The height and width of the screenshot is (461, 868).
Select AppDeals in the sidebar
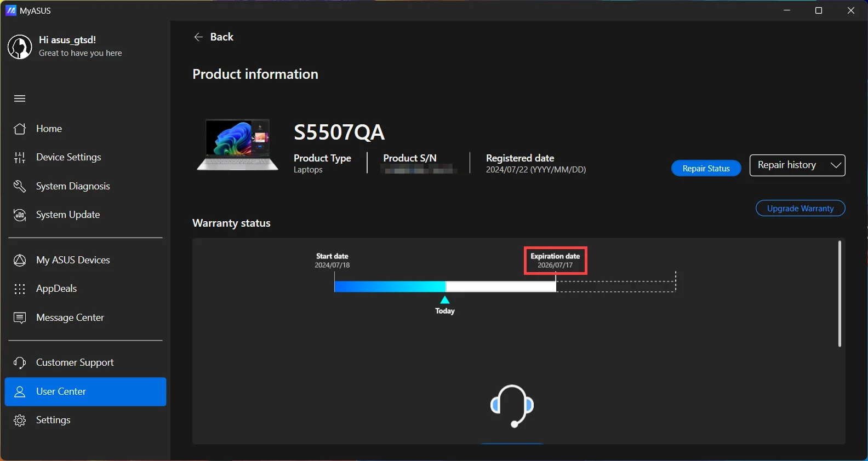[x=85, y=289]
